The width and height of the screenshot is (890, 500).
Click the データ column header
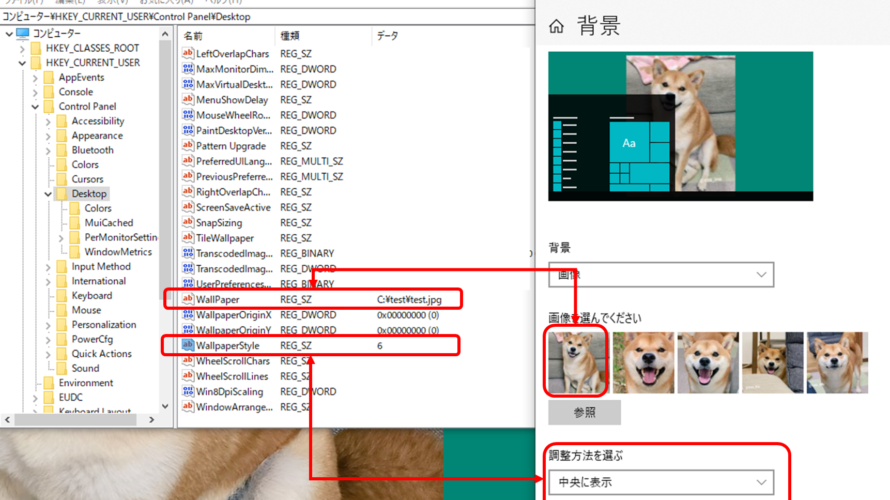387,36
